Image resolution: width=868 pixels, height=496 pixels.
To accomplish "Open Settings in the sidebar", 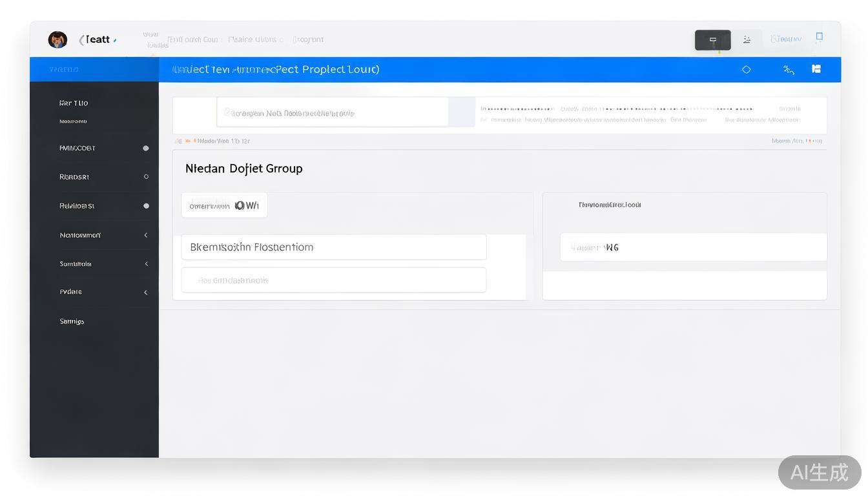I will (x=72, y=321).
